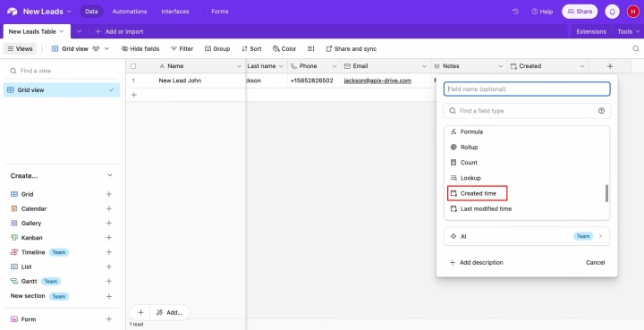Toggle the select-all checkbox in header row
Viewport: 644px width, 330px height.
coord(133,66)
